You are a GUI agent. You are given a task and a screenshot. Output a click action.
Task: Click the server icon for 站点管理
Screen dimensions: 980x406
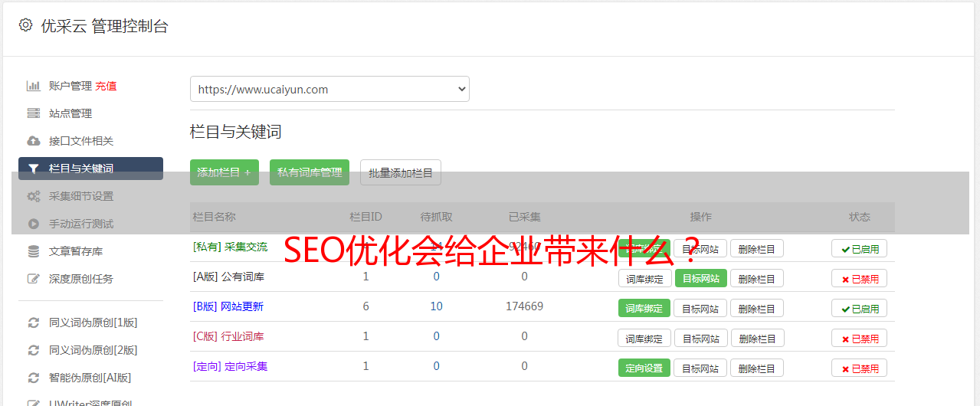coord(33,113)
